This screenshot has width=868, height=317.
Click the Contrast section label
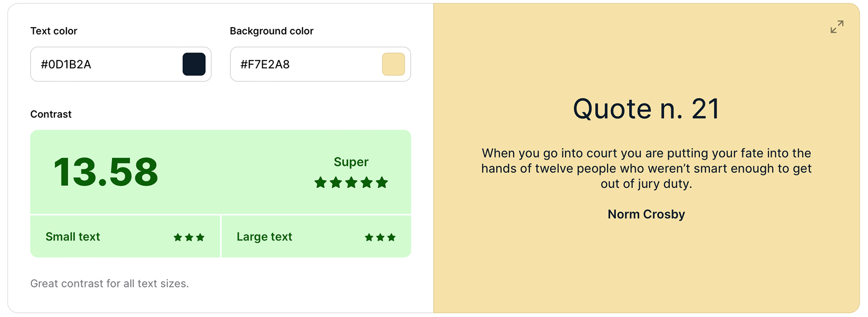(x=51, y=114)
